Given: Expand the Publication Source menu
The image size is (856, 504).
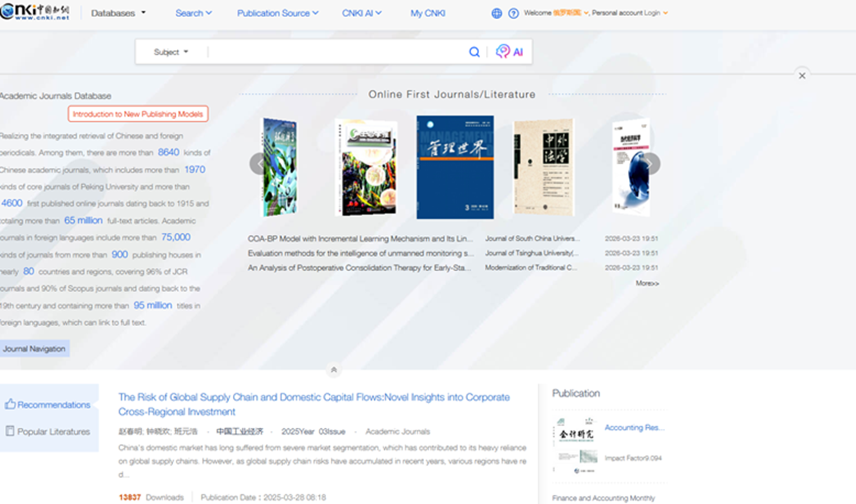Looking at the screenshot, I should click(x=277, y=13).
